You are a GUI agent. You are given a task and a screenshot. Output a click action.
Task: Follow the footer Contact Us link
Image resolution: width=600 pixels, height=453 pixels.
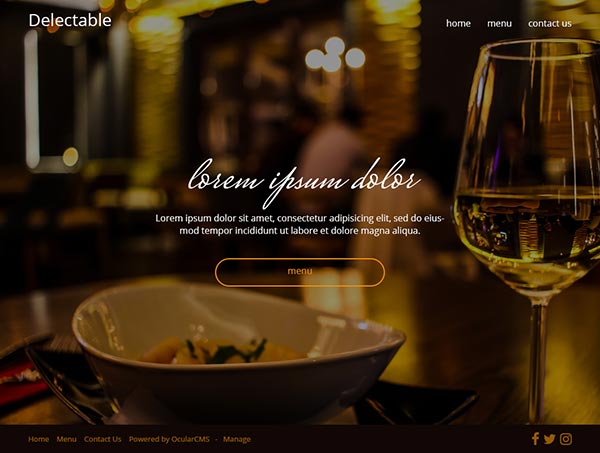tap(103, 439)
